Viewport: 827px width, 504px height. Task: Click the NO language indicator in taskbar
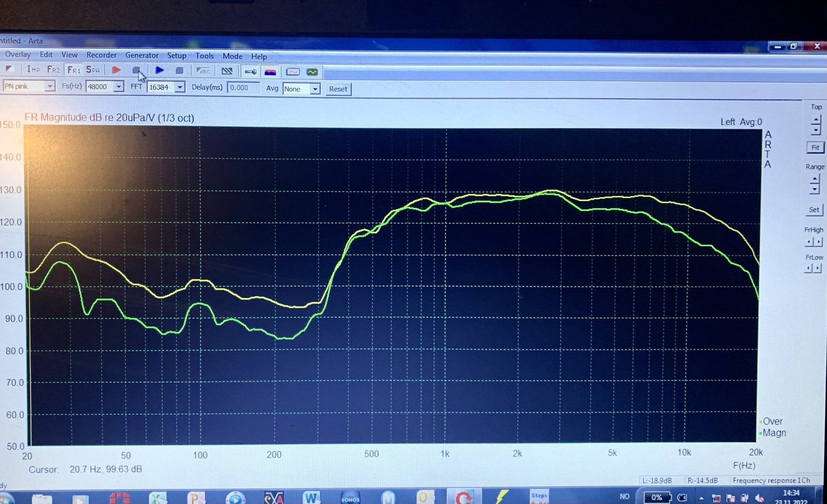click(624, 497)
